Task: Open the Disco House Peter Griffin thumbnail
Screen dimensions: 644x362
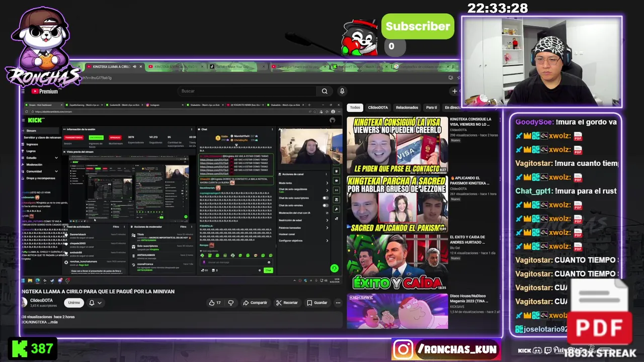Action: click(x=397, y=311)
